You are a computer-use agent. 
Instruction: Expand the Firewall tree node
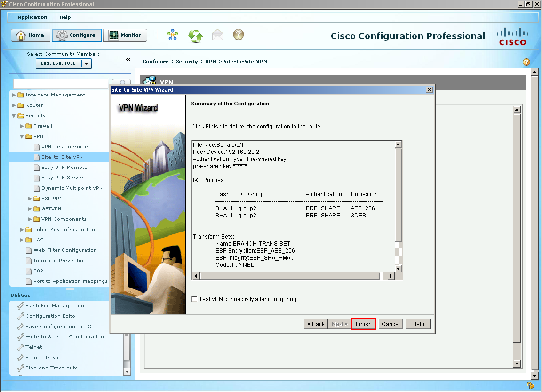(x=22, y=126)
